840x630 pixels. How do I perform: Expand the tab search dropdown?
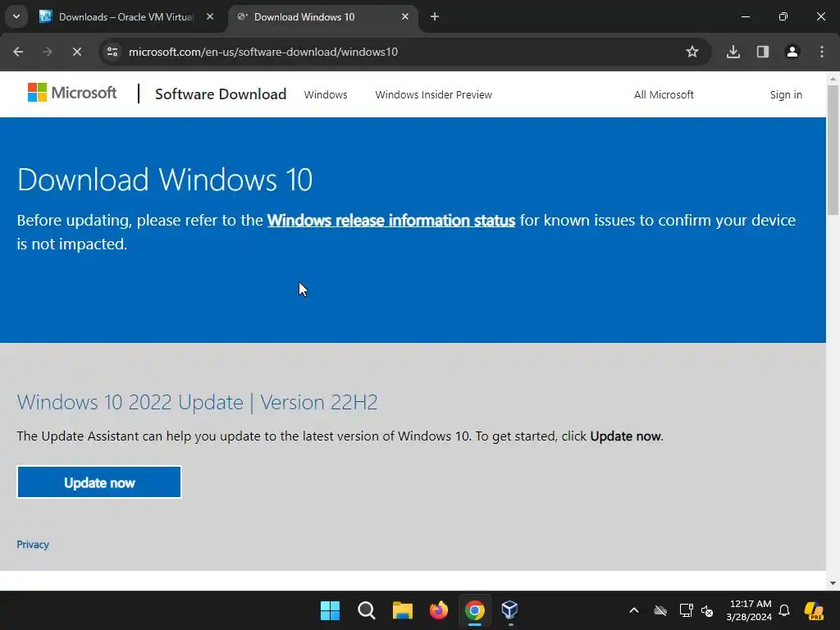(x=16, y=16)
